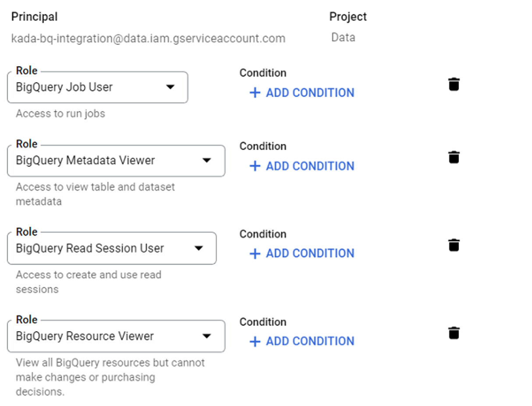Click plus icon beside Read Session User
Screen dimensions: 532x406
point(255,254)
